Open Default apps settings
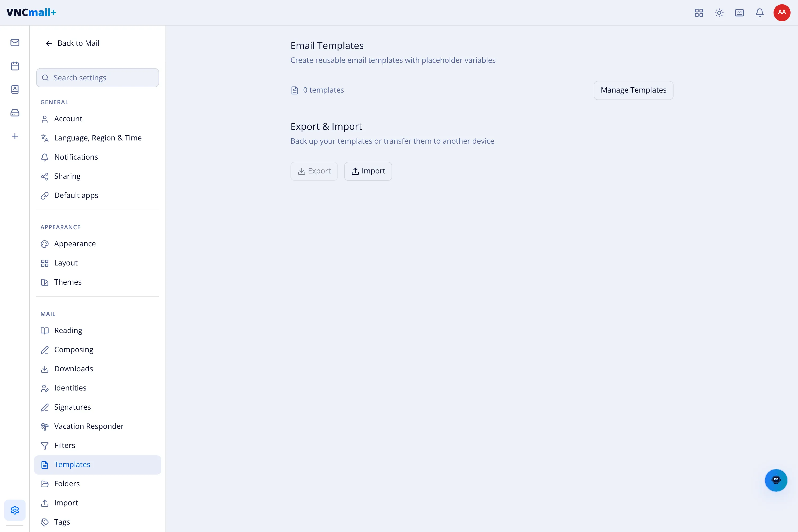This screenshot has height=532, width=798. point(98,196)
